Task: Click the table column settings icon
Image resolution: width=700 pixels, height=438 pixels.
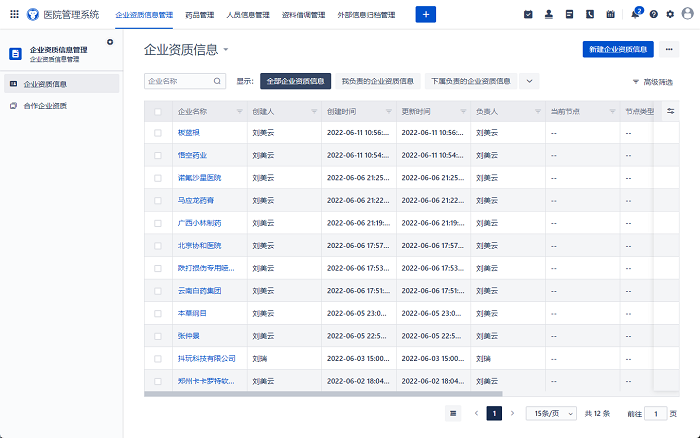Action: click(x=671, y=111)
